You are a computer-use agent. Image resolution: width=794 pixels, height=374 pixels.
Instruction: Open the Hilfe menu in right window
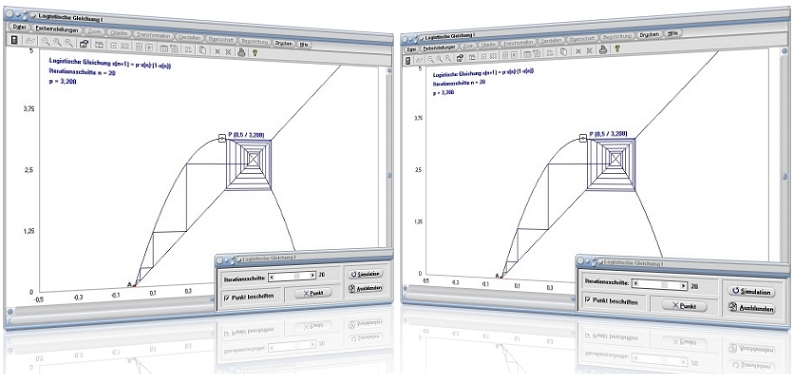673,33
